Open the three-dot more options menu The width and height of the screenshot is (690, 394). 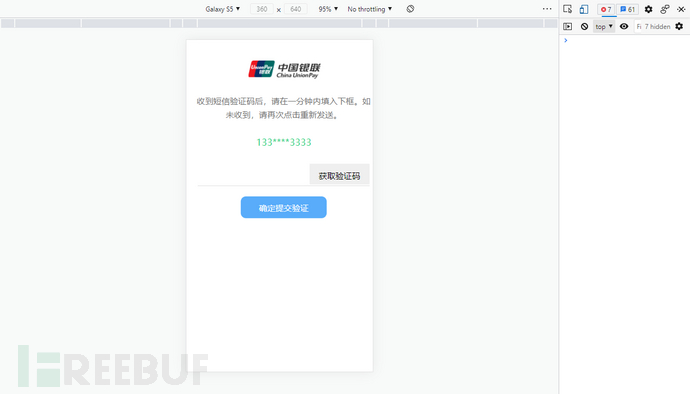[x=547, y=9]
